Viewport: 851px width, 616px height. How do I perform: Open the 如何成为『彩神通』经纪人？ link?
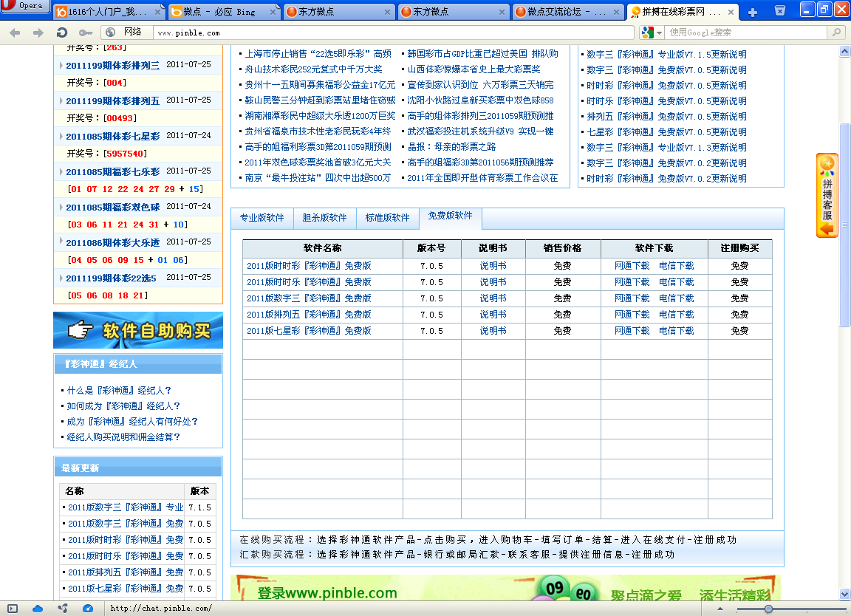point(124,406)
